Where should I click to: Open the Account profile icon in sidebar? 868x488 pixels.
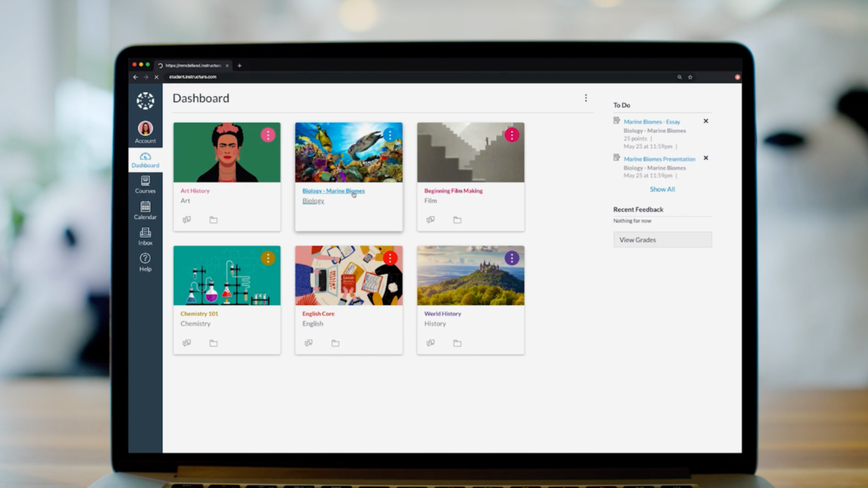[145, 127]
